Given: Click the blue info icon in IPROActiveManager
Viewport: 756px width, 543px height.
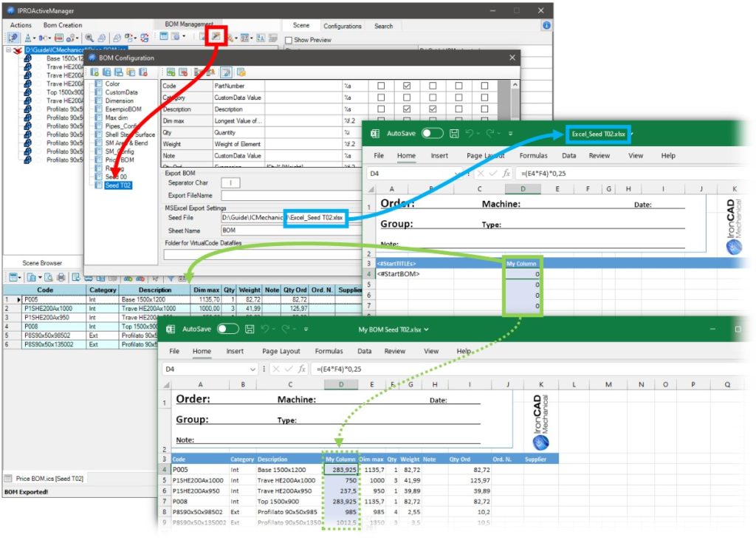Looking at the screenshot, I should [546, 25].
